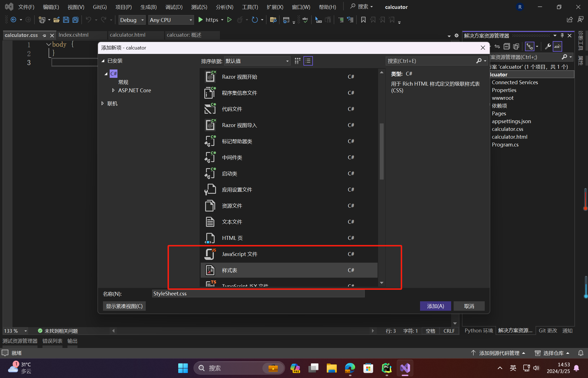Switch template list to medium icons view
588x378 pixels.
(297, 61)
